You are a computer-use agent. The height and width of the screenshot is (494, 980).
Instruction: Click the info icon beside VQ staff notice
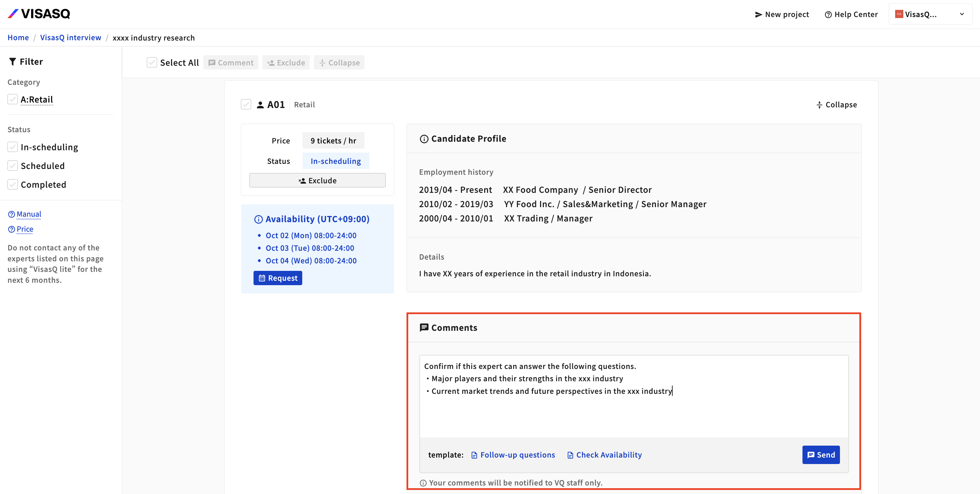point(423,483)
